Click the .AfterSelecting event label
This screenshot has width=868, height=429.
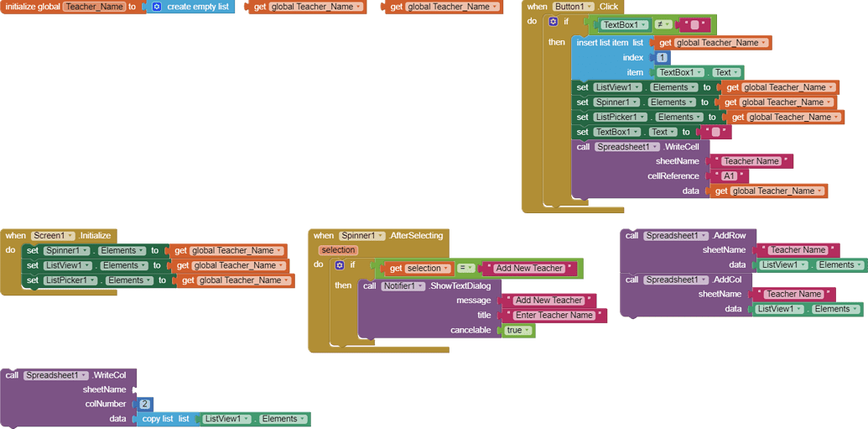tap(416, 236)
